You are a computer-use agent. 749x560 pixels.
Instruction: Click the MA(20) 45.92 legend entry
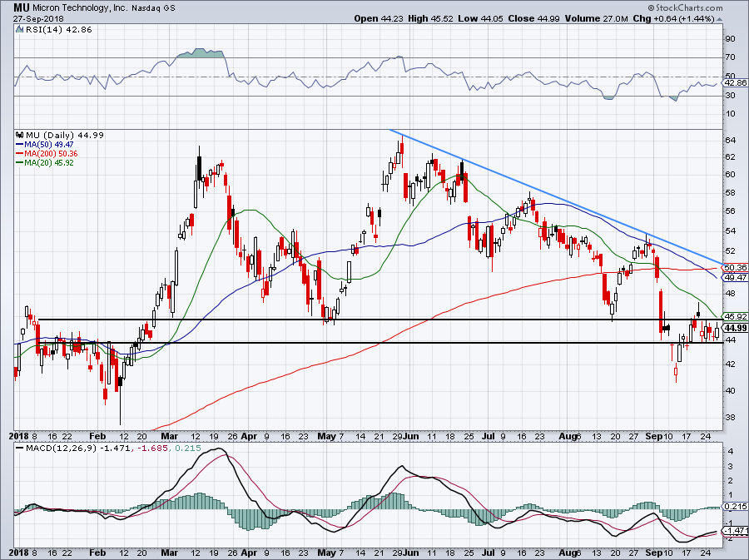(x=49, y=163)
